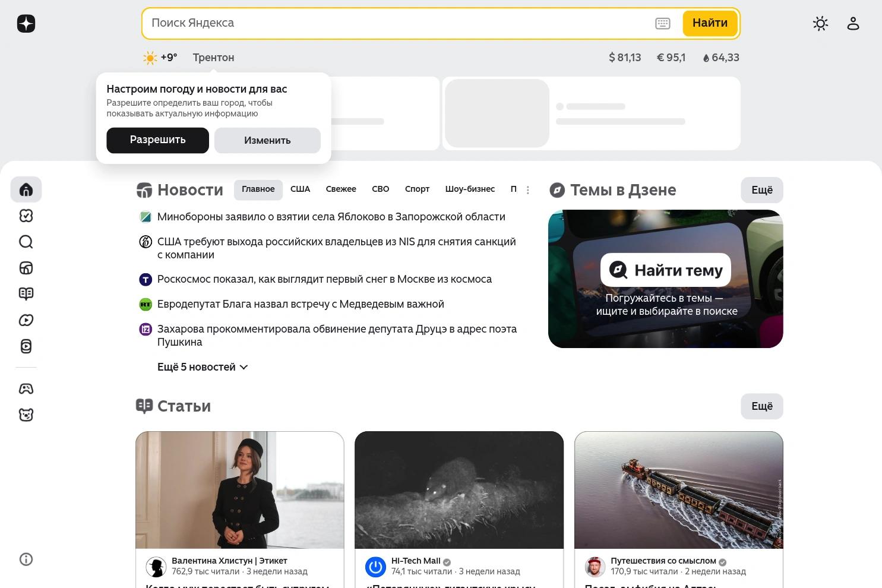Image resolution: width=882 pixels, height=588 pixels.
Task: Click inside the 'Поиск Яндекса' search field
Action: click(x=386, y=23)
